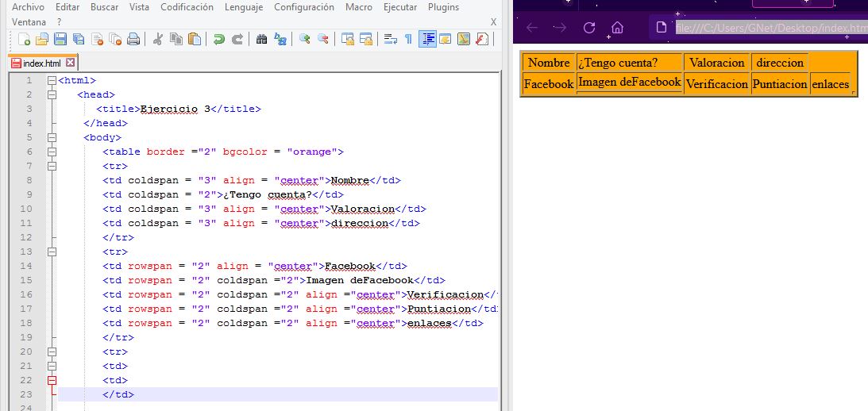The width and height of the screenshot is (868, 411).
Task: Toggle the indent guide button
Action: 428,39
